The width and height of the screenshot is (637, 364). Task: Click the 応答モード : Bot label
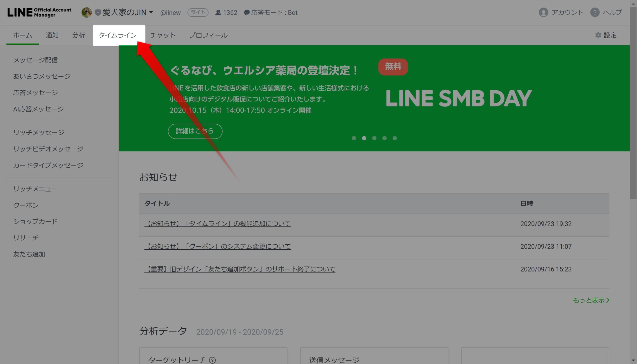point(274,12)
